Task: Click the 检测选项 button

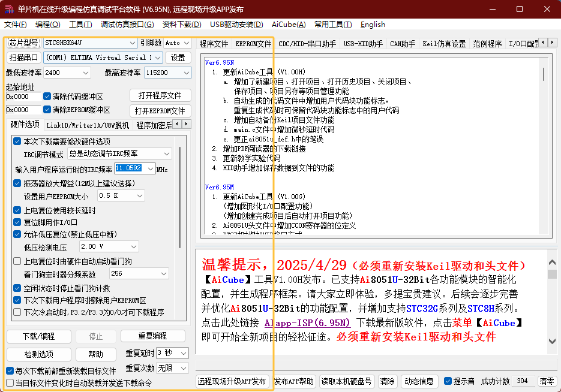Action: pyautogui.click(x=38, y=354)
